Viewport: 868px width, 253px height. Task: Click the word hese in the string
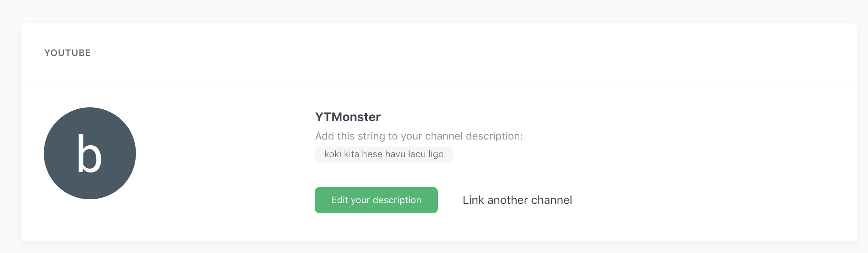372,154
